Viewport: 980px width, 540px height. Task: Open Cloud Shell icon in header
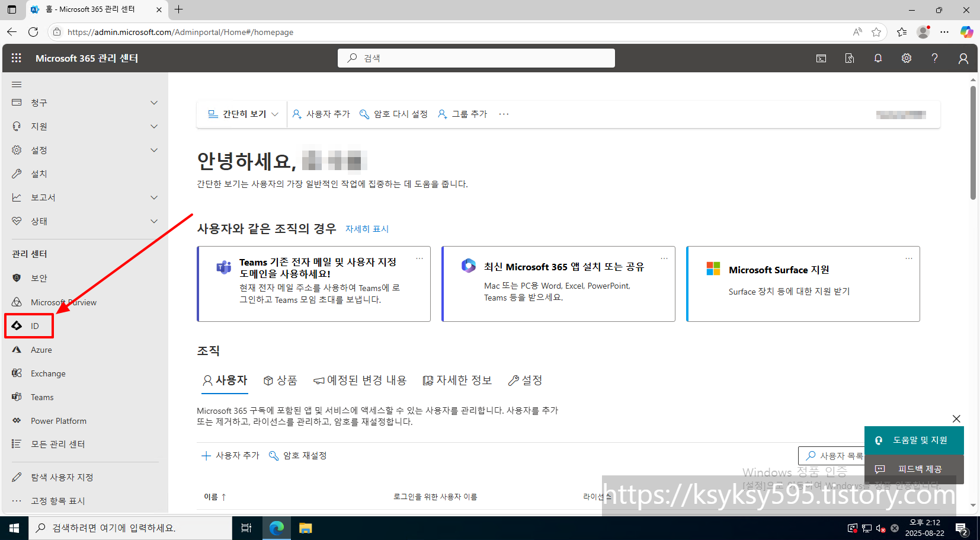tap(821, 58)
